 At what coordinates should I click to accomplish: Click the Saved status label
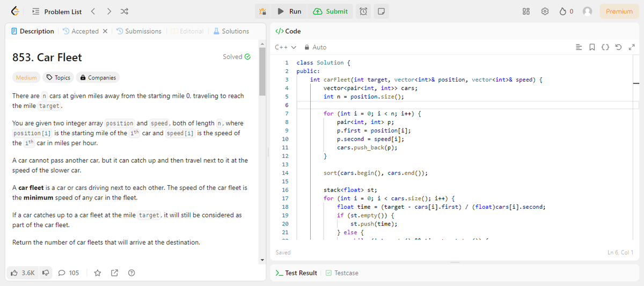click(x=283, y=253)
